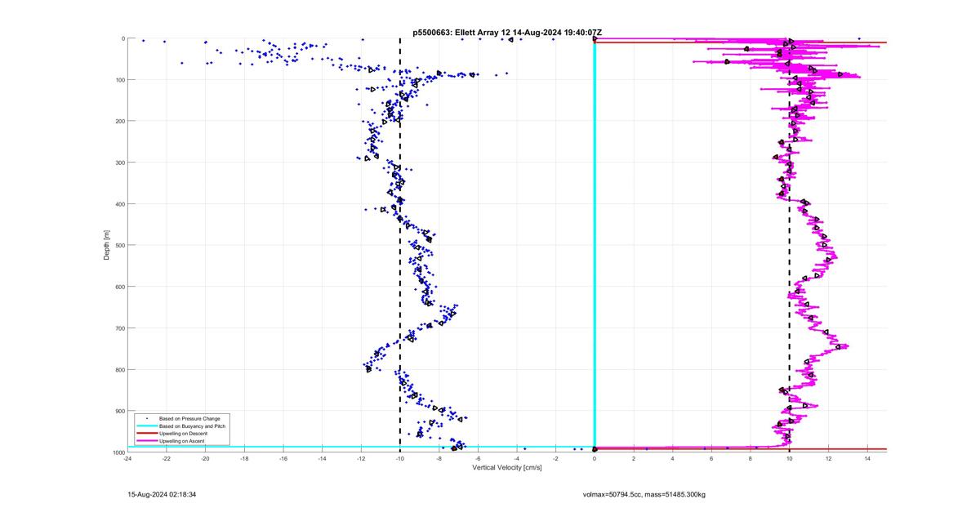The image size is (980, 508).
Task: Select the y-axis label Depth [m]
Action: [106, 246]
